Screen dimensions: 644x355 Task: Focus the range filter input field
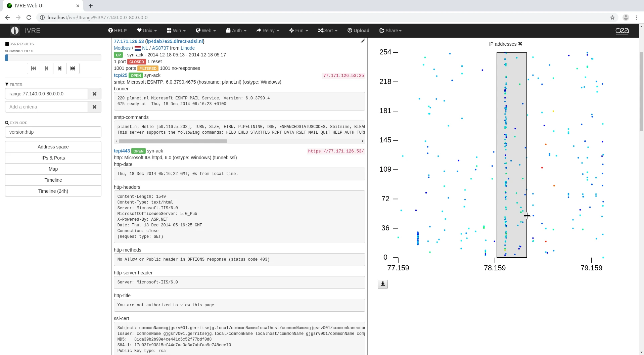[x=46, y=94]
